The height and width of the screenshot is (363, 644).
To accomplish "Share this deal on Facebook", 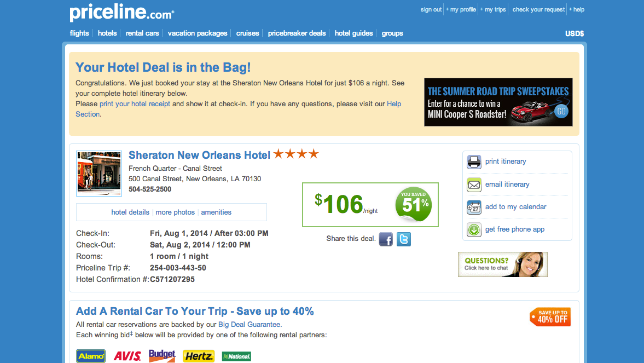I will tap(386, 239).
